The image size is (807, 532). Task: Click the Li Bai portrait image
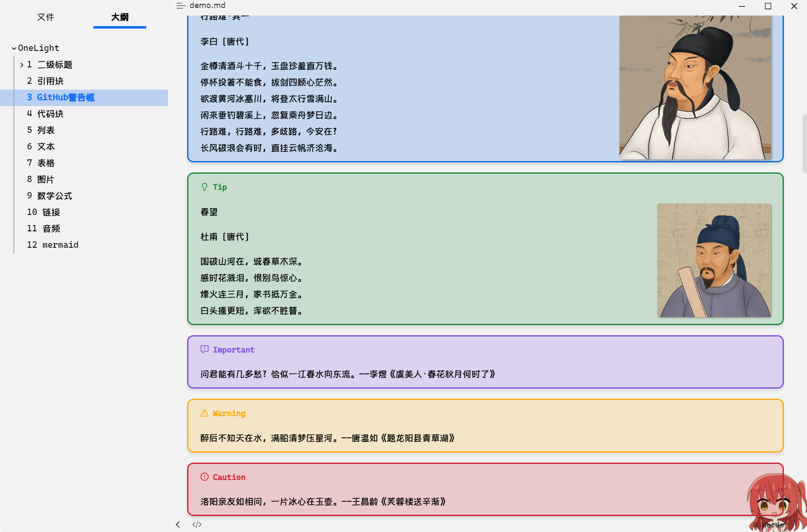(695, 87)
